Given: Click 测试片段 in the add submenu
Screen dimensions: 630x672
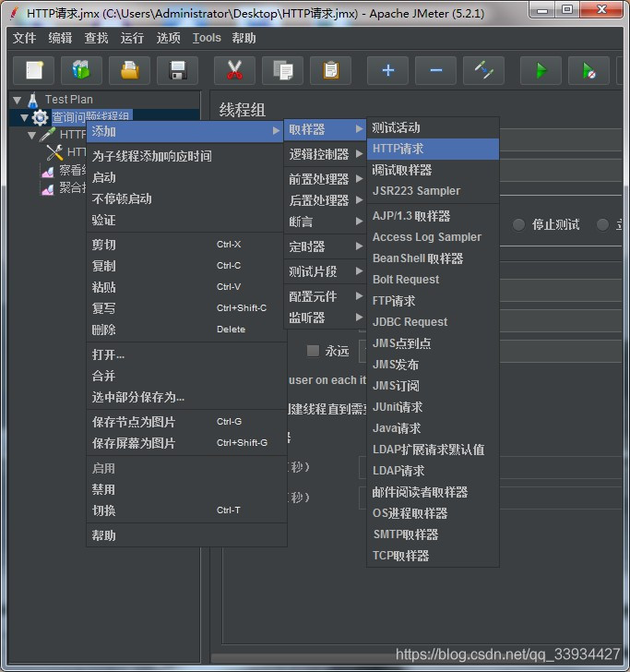Looking at the screenshot, I should click(325, 271).
